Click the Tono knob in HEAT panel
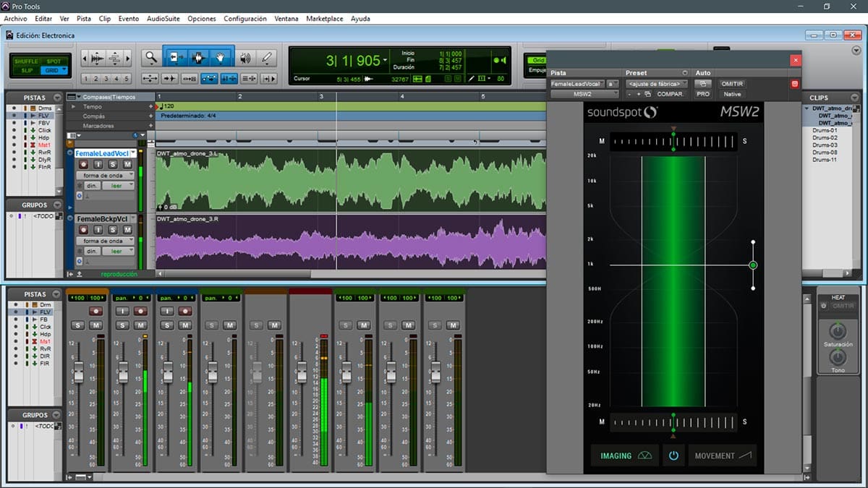The image size is (868, 488). [x=838, y=357]
